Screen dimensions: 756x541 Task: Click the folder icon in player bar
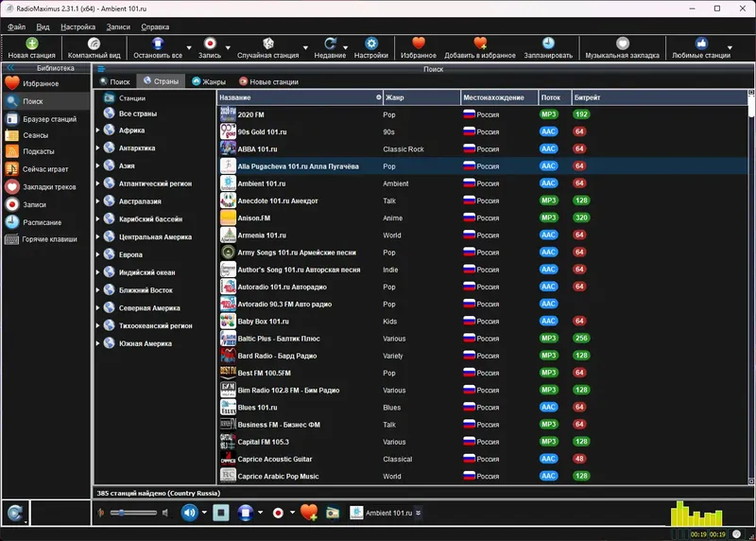pos(333,513)
